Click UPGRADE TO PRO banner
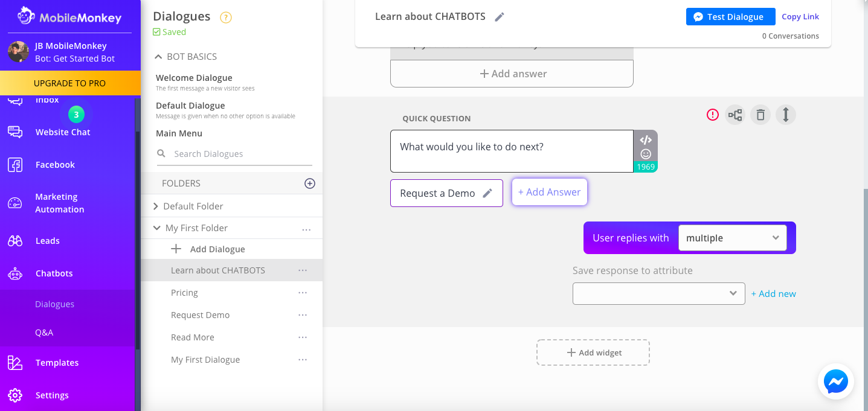The width and height of the screenshot is (868, 411). 71,83
